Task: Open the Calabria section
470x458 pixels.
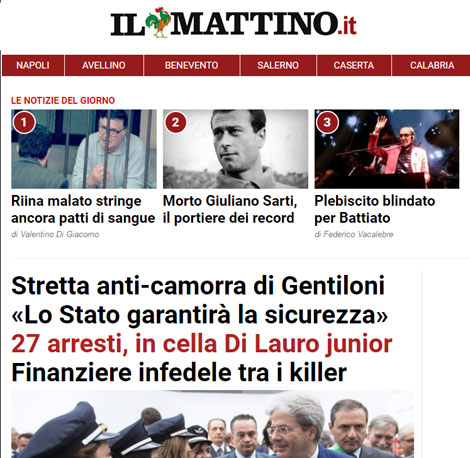Action: coord(431,65)
